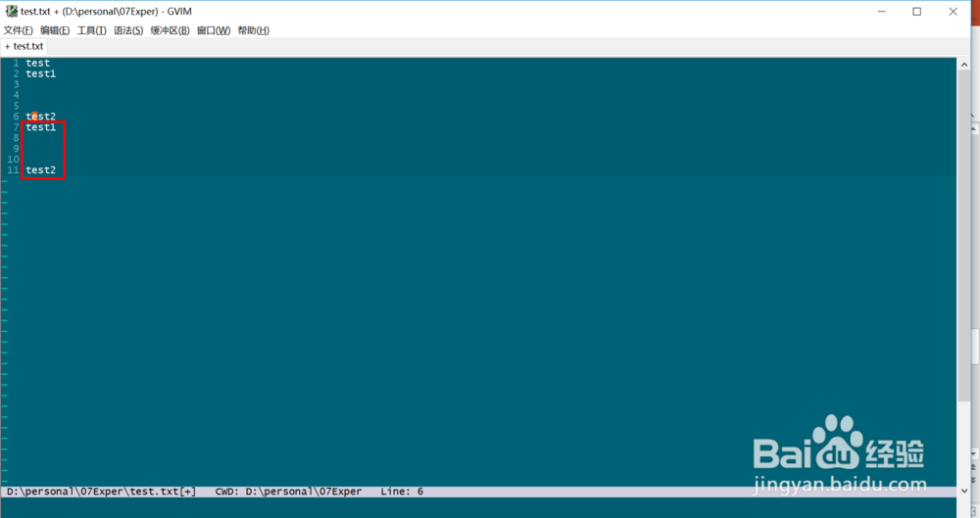The width and height of the screenshot is (980, 518).
Task: Click test2 on line 11
Action: (x=40, y=170)
